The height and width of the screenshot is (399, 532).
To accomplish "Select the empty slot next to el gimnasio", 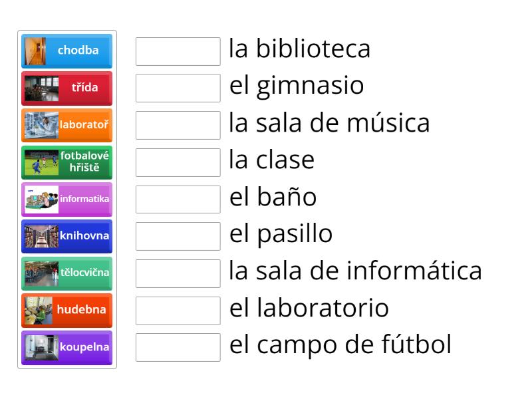I will click(177, 88).
